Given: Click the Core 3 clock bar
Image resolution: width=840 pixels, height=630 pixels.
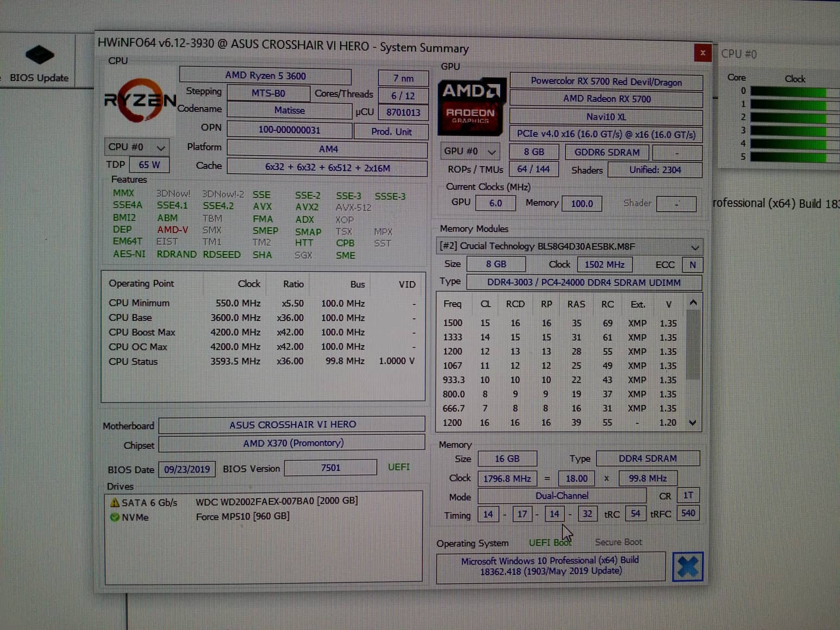Looking at the screenshot, I should [x=795, y=131].
